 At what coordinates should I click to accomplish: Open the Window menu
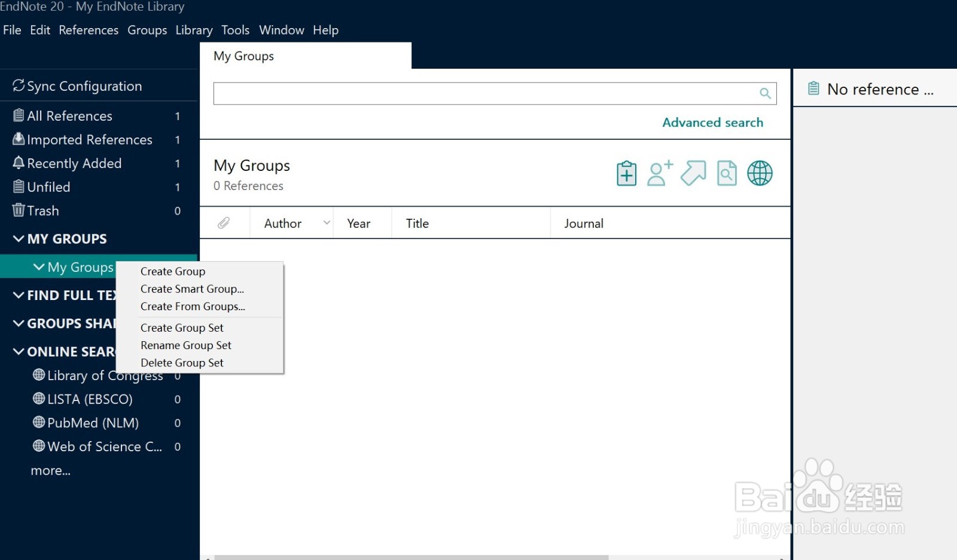282,30
